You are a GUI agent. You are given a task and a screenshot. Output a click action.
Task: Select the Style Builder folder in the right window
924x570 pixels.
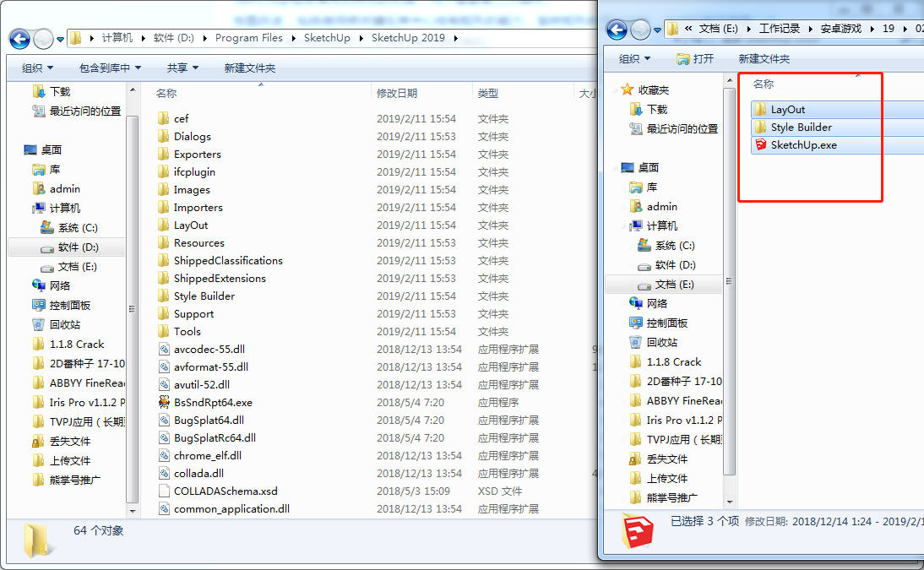[801, 128]
